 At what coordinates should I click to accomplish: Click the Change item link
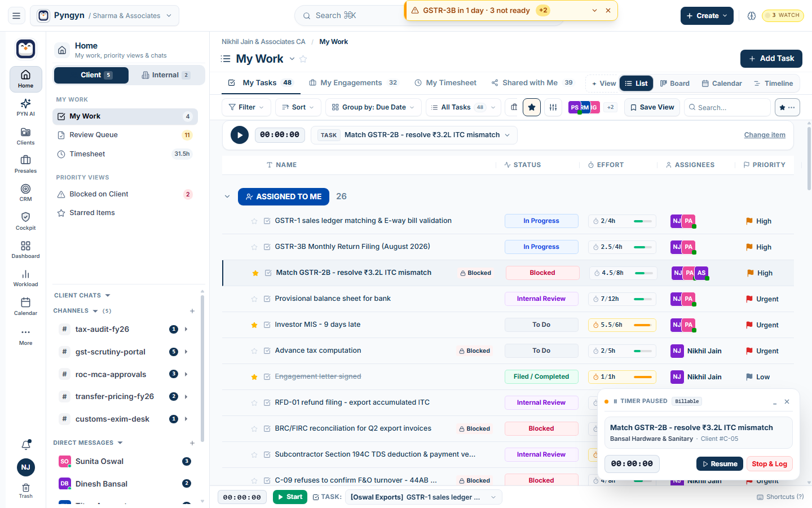(x=765, y=135)
